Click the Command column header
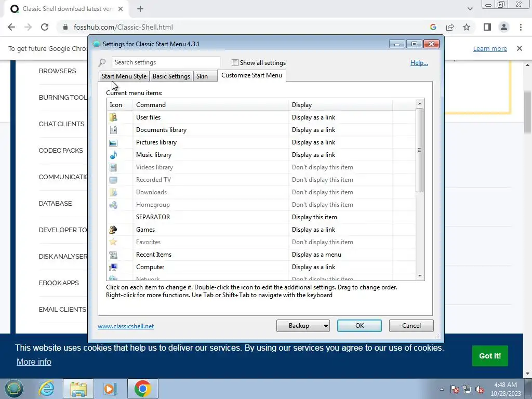The width and height of the screenshot is (532, 399). pyautogui.click(x=211, y=105)
